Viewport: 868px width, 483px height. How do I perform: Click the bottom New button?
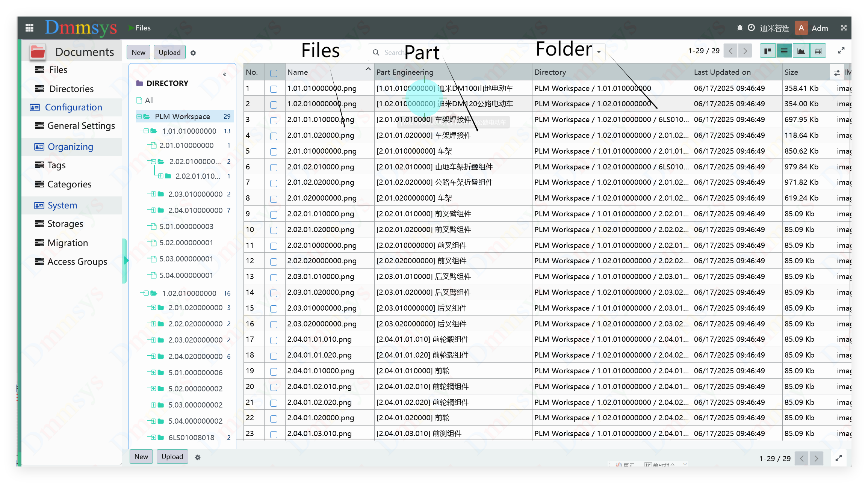point(141,457)
